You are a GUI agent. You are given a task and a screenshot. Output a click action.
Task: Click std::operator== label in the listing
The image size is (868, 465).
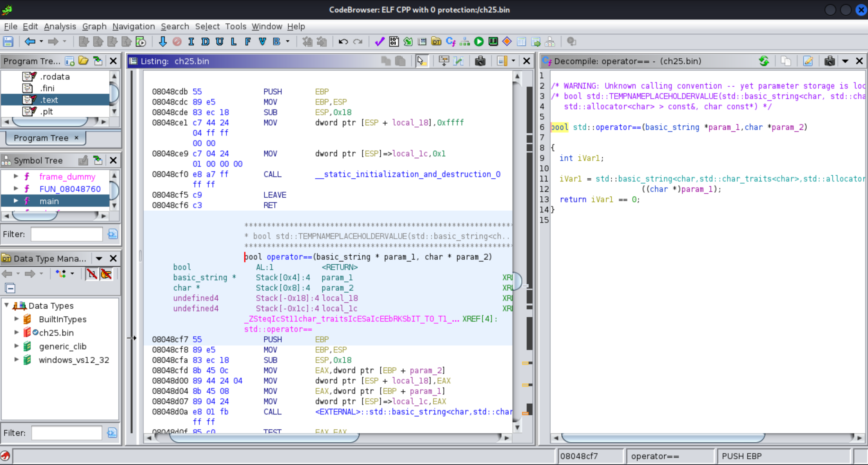tap(278, 329)
